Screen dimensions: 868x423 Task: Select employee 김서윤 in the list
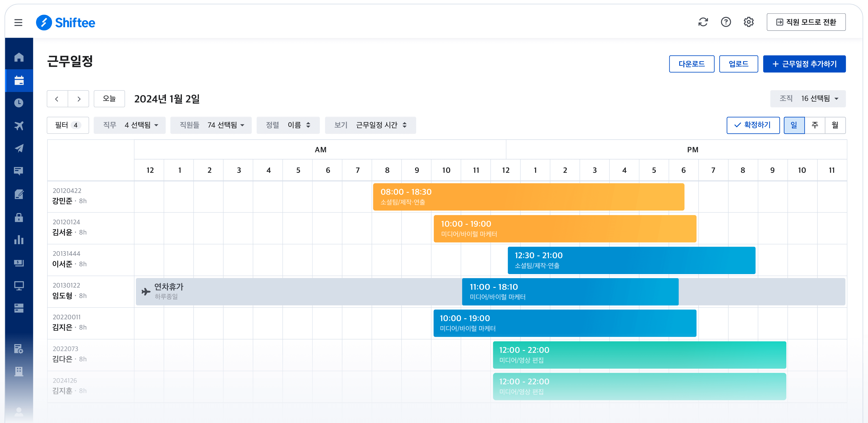click(91, 229)
